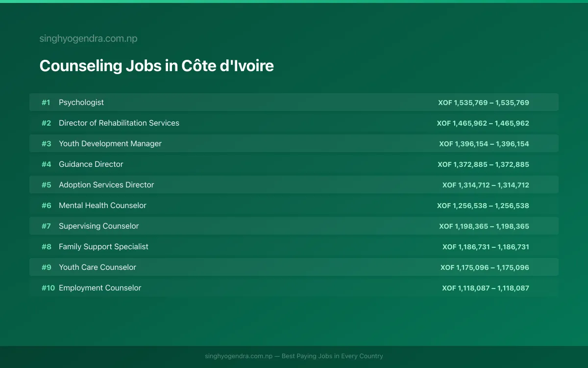Click salary XOF 1,372,885 – 1,372,885
The height and width of the screenshot is (368, 588).
point(484,164)
